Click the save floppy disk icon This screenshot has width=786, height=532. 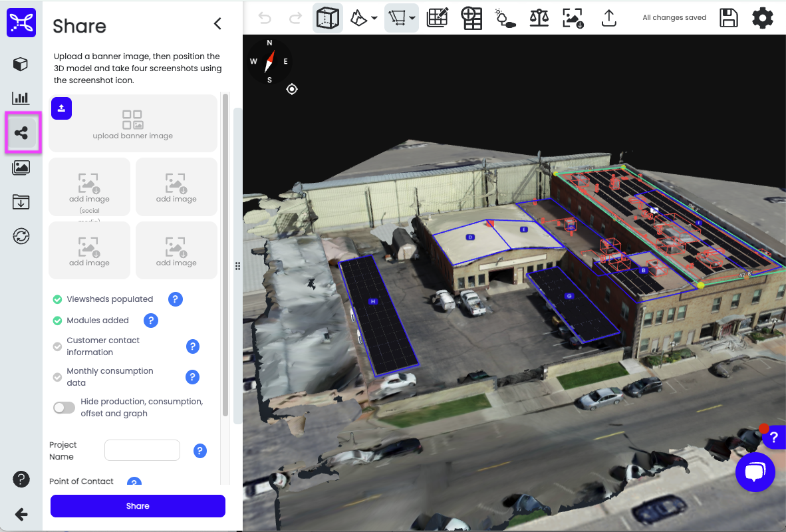tap(729, 18)
